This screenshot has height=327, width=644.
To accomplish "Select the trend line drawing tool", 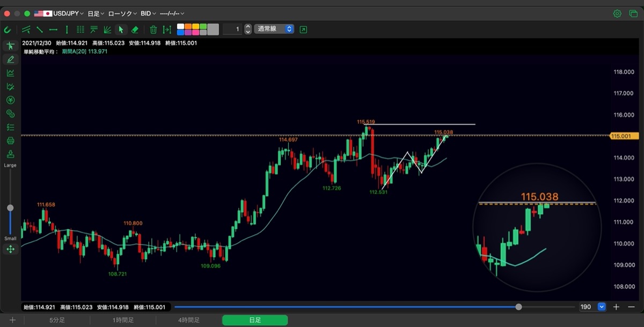I will click(x=40, y=29).
